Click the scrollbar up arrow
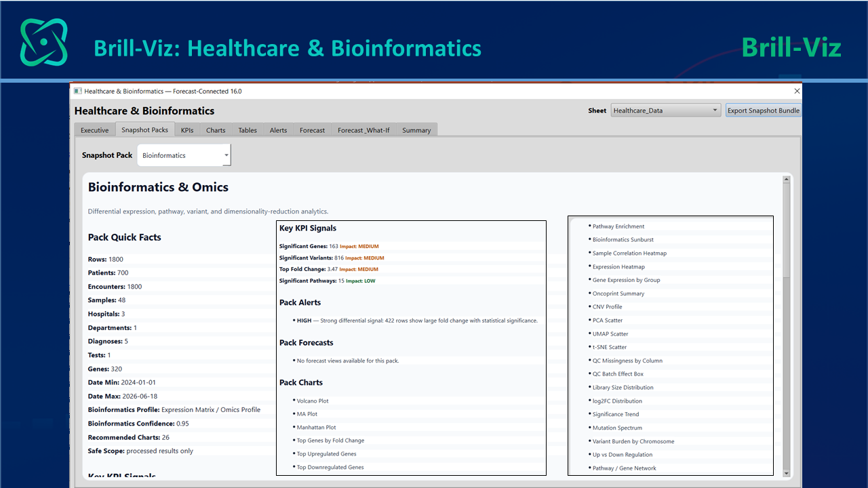This screenshot has width=868, height=488. click(787, 180)
